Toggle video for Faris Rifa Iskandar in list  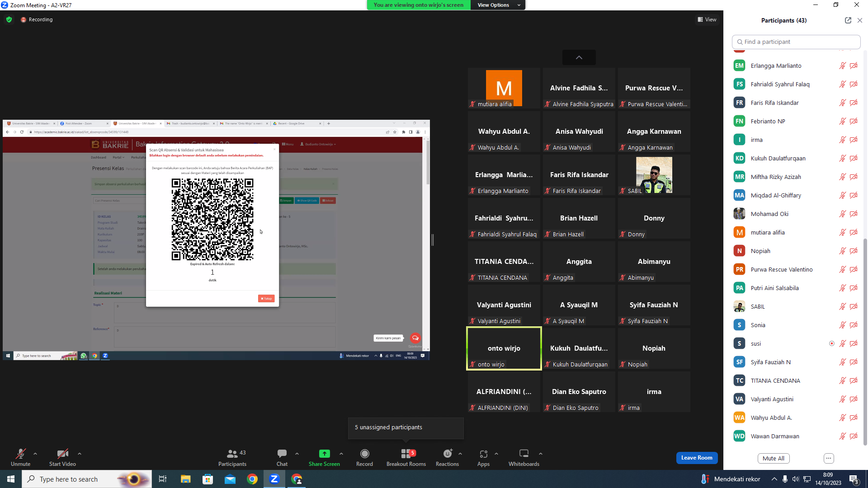pos(854,103)
